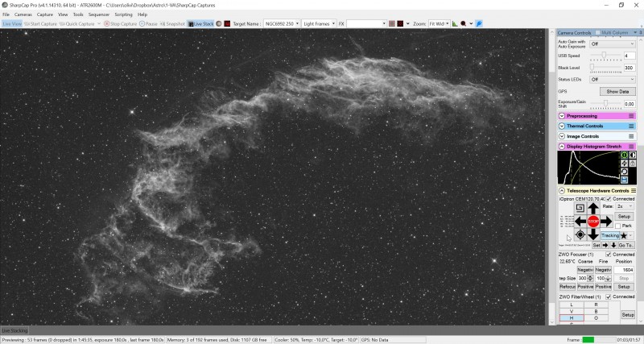Open Thermal Controls panel hamburger menu
Screen dimensions: 644x344
click(x=631, y=126)
